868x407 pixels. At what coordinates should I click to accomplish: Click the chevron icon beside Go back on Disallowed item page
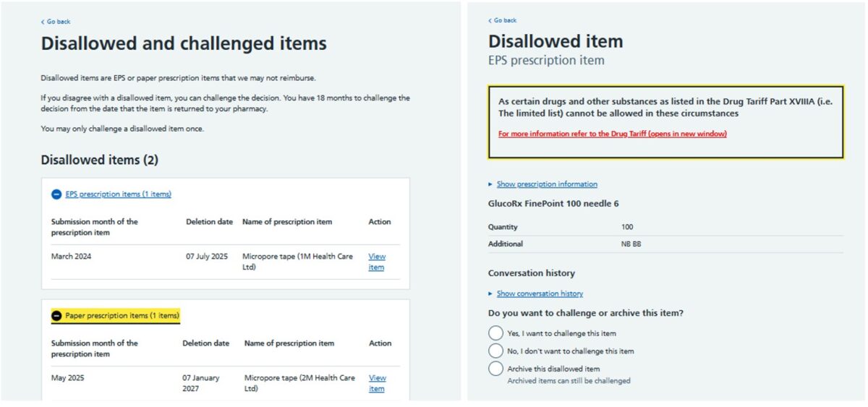tap(490, 20)
